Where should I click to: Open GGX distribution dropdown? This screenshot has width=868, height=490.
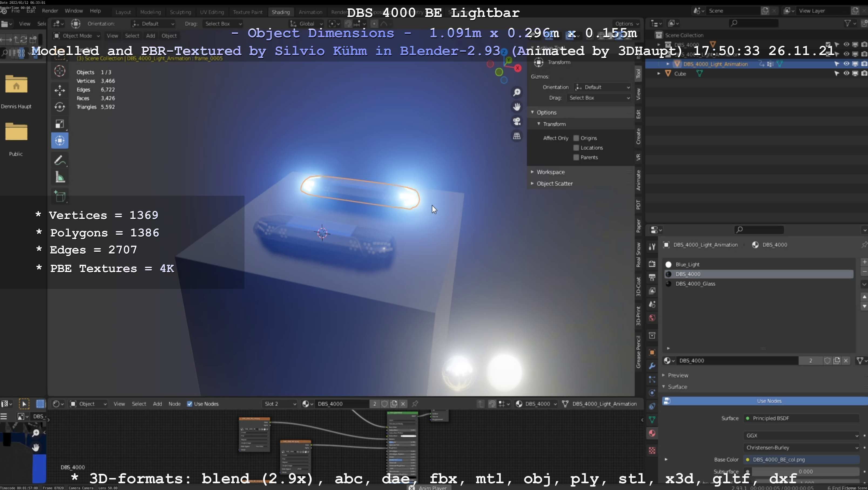[801, 435]
